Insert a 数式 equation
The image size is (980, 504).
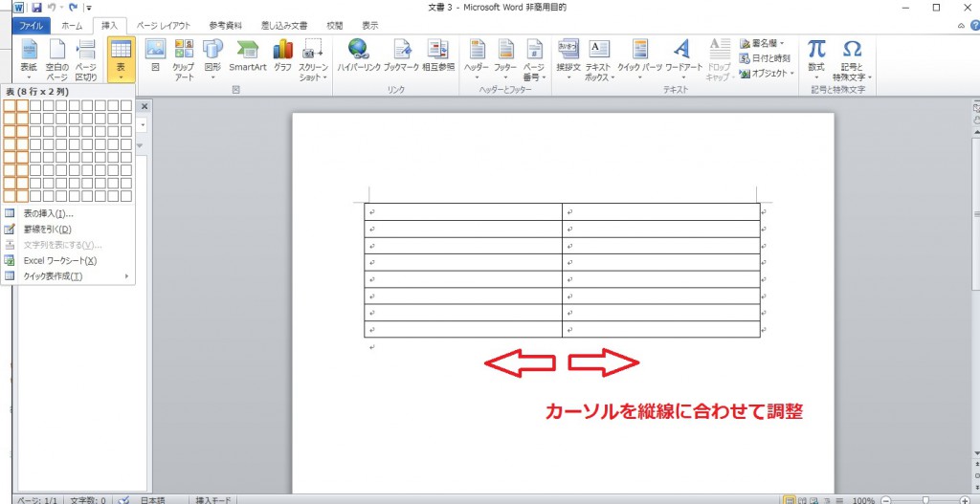click(x=816, y=60)
